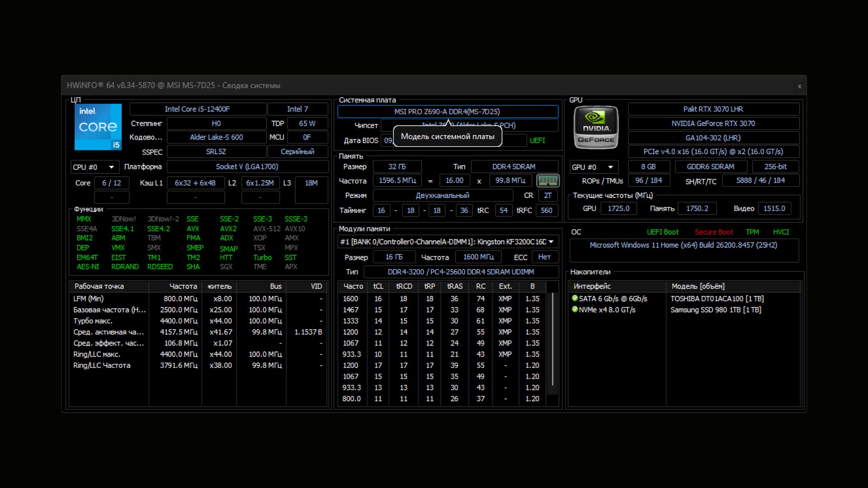Click the 'Модель [объём]' column header

[733, 286]
